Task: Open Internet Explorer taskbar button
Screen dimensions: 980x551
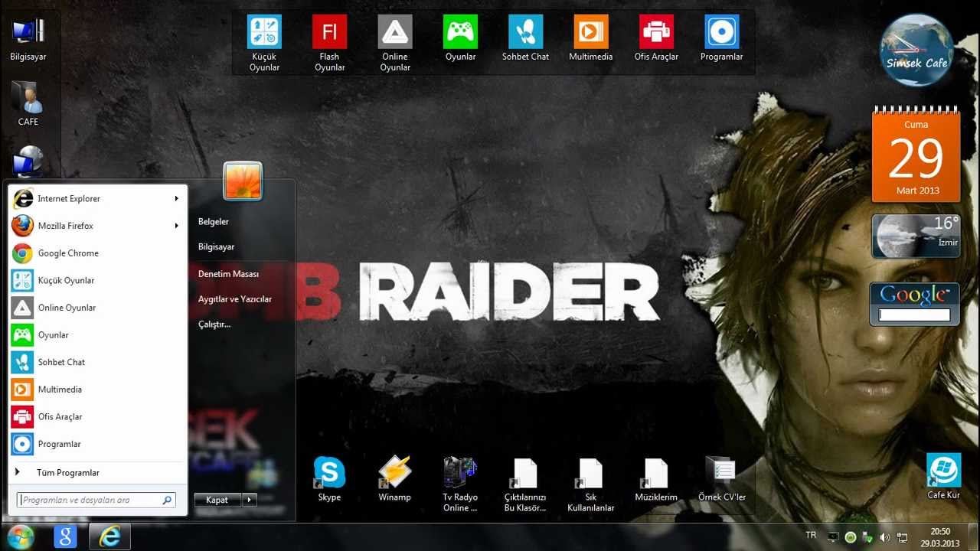Action: [x=110, y=536]
